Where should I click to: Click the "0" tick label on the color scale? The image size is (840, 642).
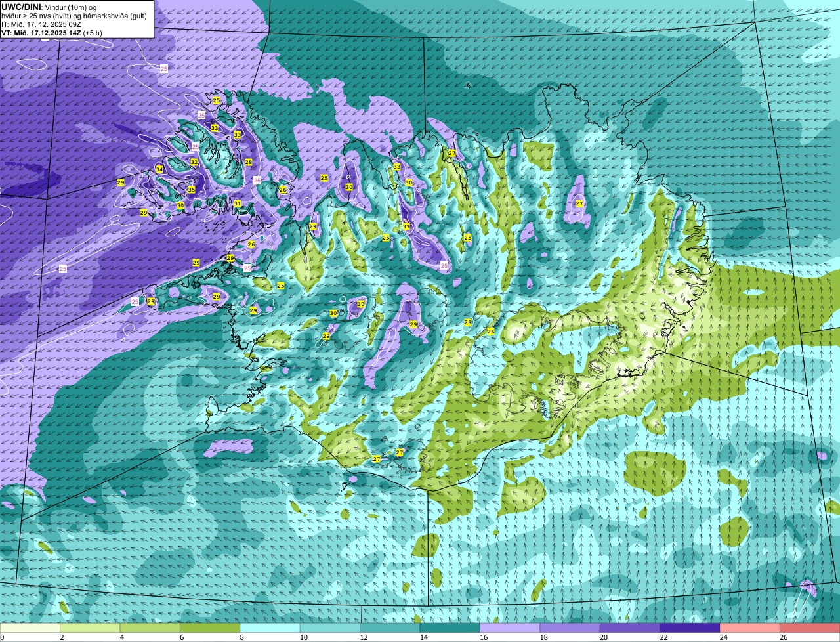click(x=2, y=637)
